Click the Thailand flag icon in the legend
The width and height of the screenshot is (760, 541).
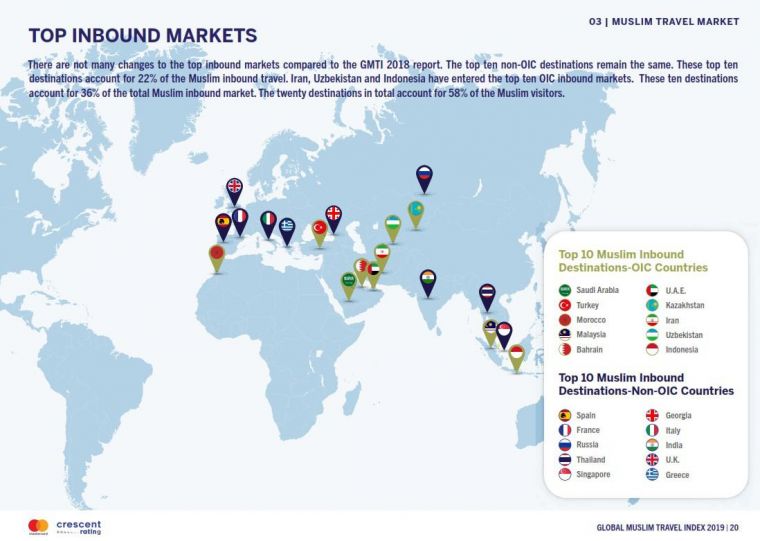coord(565,460)
